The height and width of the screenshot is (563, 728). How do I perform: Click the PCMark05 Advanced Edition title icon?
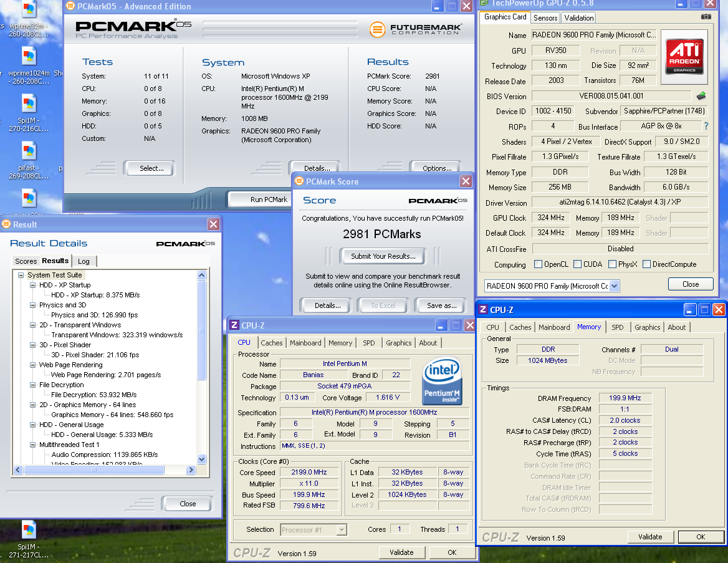[x=70, y=6]
